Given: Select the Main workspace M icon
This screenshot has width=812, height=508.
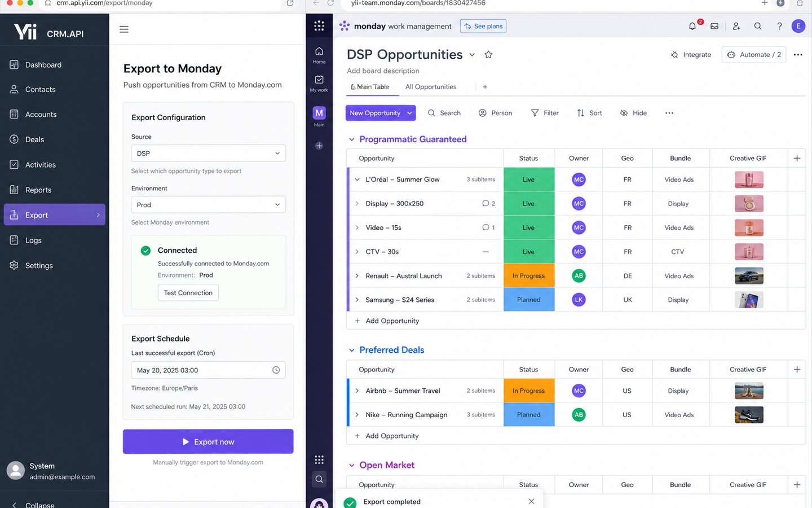Looking at the screenshot, I should pos(319,113).
